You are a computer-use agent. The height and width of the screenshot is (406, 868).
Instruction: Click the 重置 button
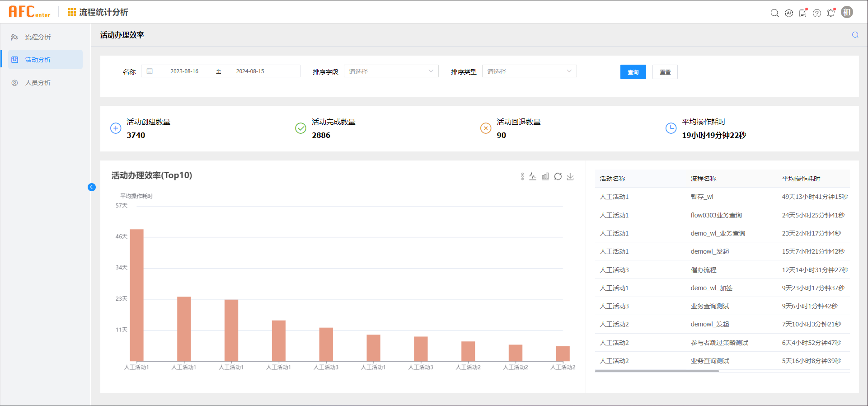point(665,72)
